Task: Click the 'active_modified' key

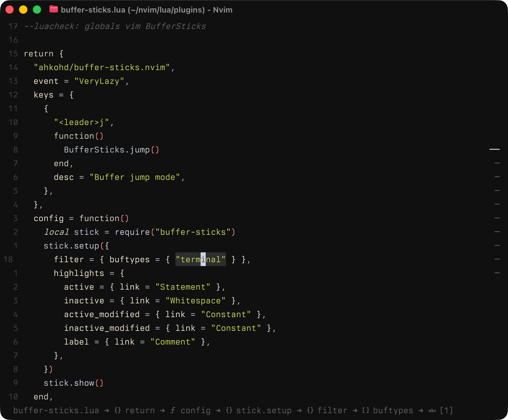Action: [x=102, y=314]
